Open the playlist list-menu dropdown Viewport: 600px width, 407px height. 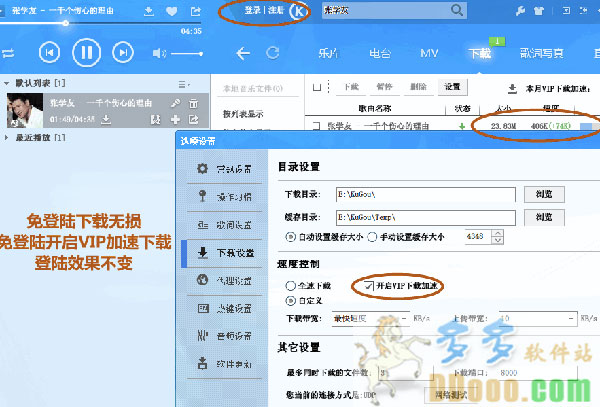(x=184, y=84)
